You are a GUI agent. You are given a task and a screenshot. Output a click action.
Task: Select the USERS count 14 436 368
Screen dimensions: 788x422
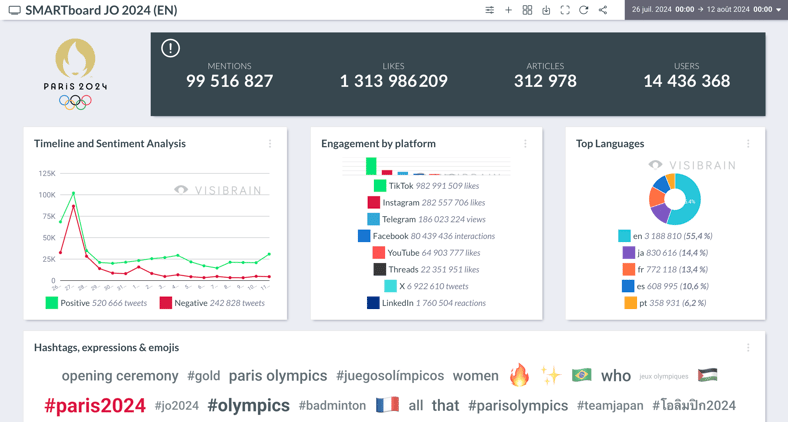pos(686,81)
